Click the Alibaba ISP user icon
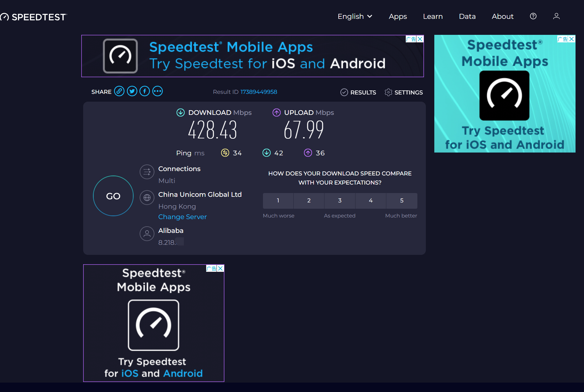This screenshot has width=584, height=392. click(147, 234)
